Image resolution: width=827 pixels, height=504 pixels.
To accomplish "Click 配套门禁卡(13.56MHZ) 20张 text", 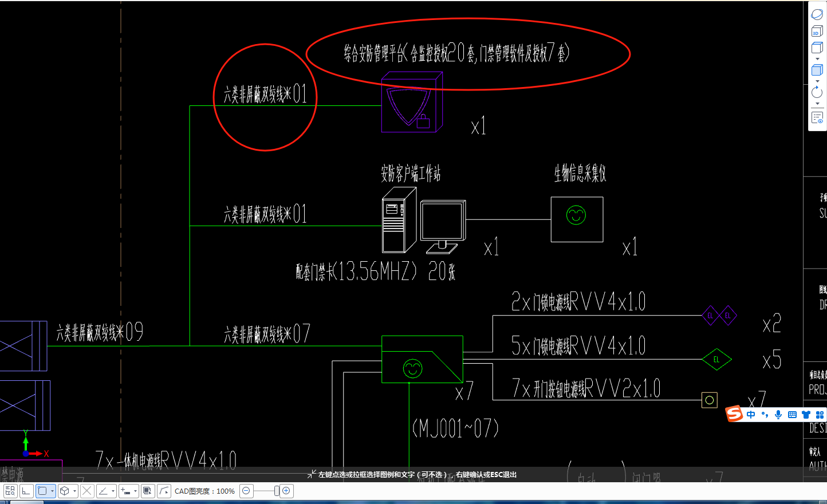I will pos(376,271).
